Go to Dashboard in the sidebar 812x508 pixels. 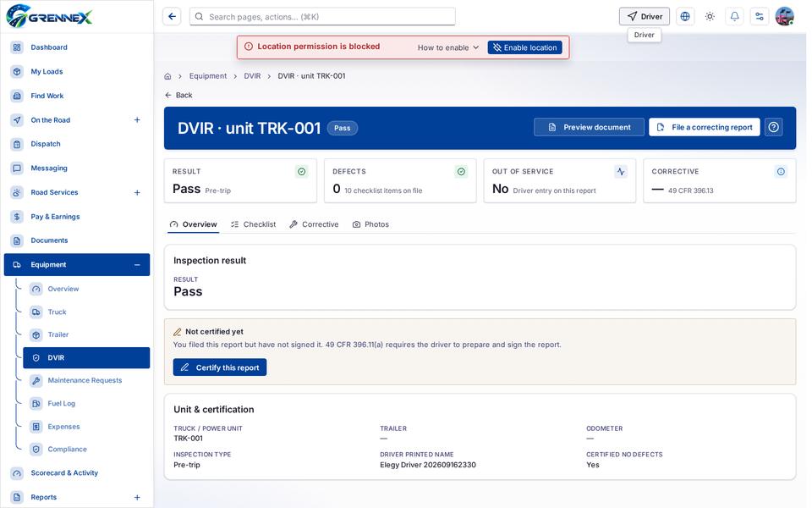(77, 47)
